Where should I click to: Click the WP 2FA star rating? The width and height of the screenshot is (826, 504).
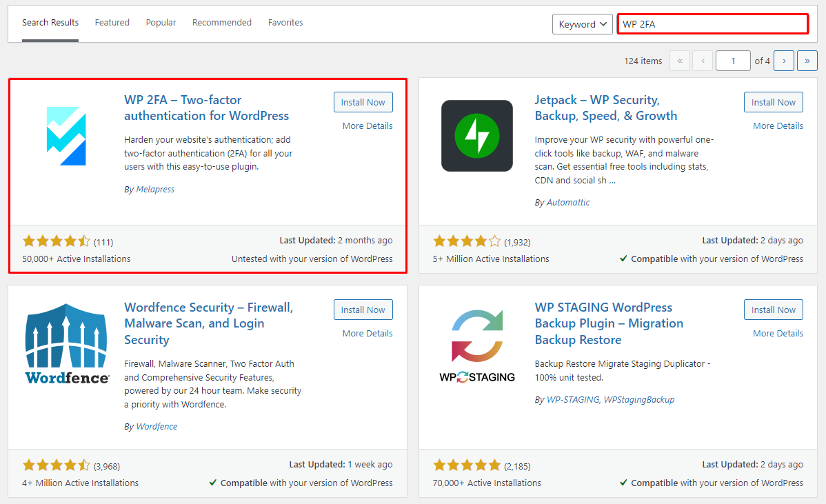pyautogui.click(x=57, y=241)
